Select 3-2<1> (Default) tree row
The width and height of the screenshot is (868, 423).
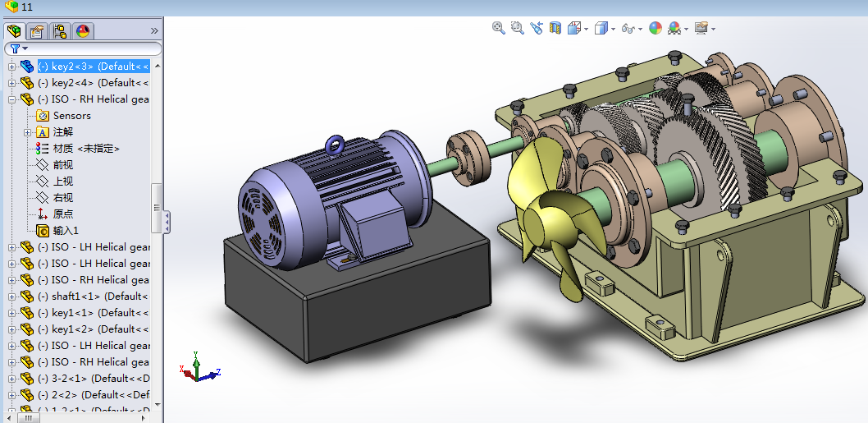[x=93, y=378]
